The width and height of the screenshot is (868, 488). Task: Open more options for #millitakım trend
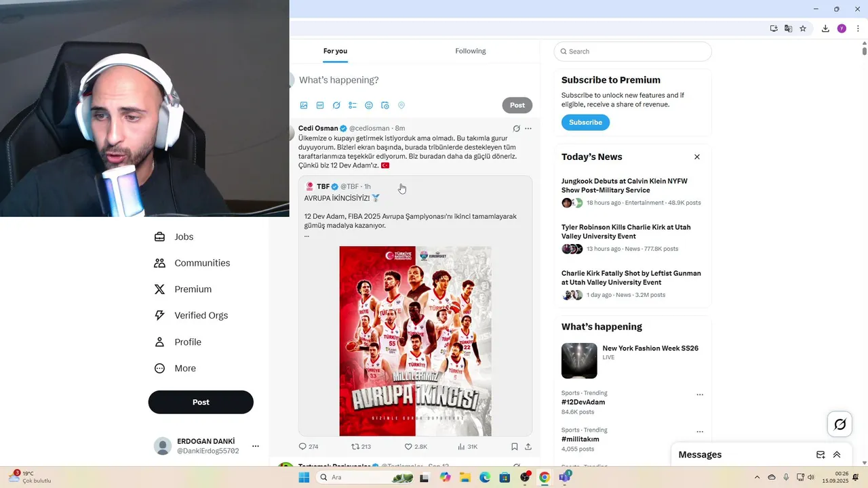coord(700,432)
